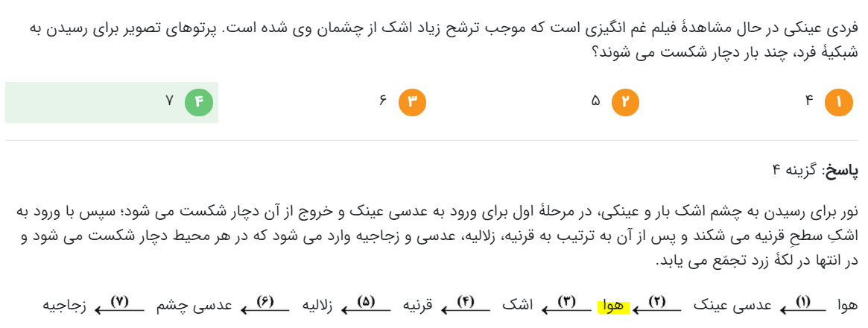Select the green option 4 circle
This screenshot has width=868, height=328.
pos(199,102)
